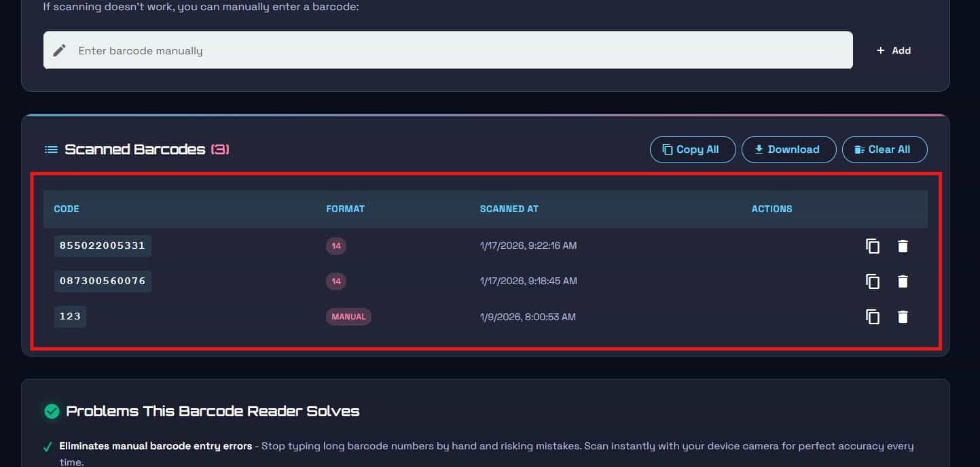Click the green checkmark beside Problems heading
980x467 pixels.
(52, 411)
